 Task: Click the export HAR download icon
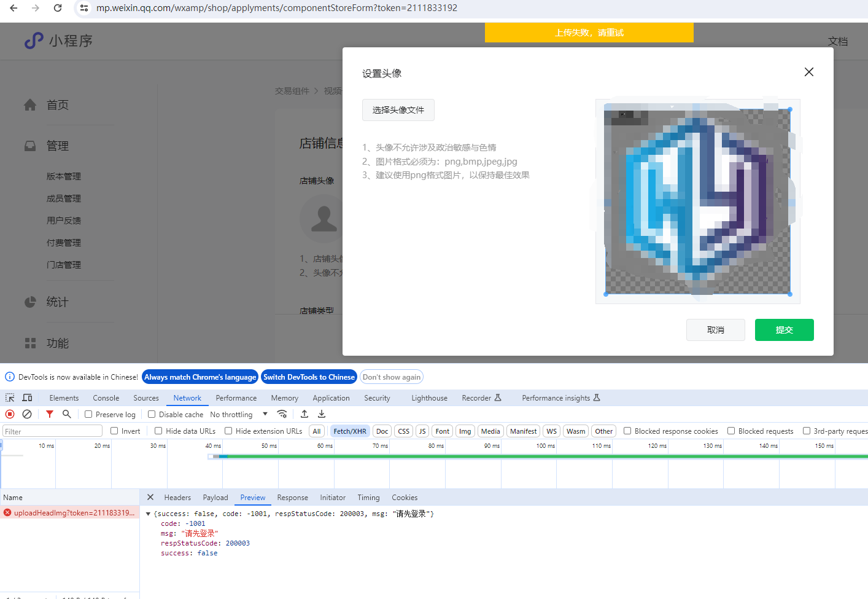322,414
